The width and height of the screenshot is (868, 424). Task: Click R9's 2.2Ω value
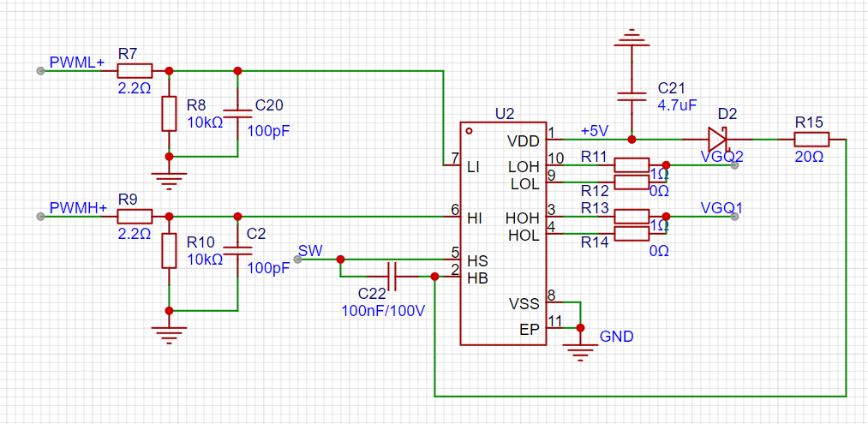(135, 234)
